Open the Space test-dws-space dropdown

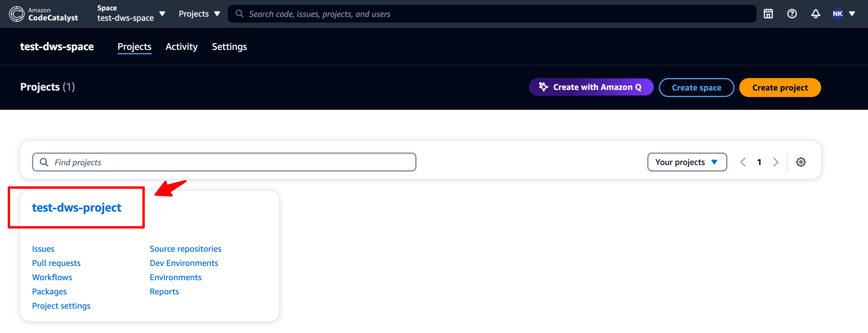[x=131, y=14]
